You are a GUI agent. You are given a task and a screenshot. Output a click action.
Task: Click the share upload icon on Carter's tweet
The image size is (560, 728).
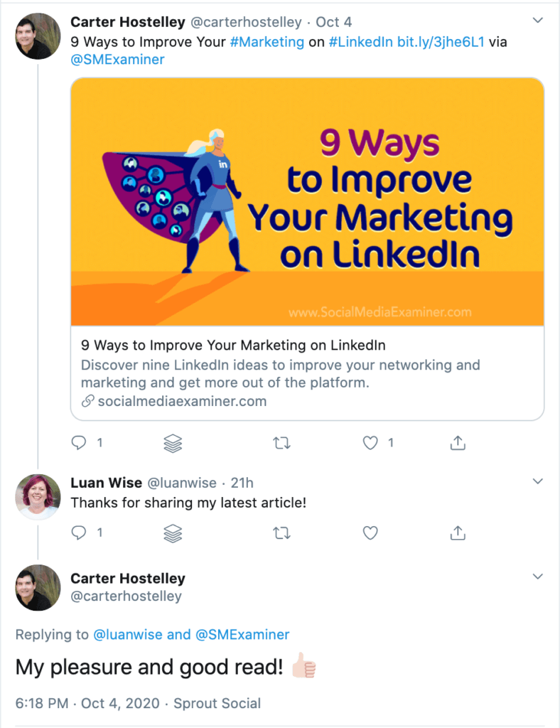click(458, 442)
